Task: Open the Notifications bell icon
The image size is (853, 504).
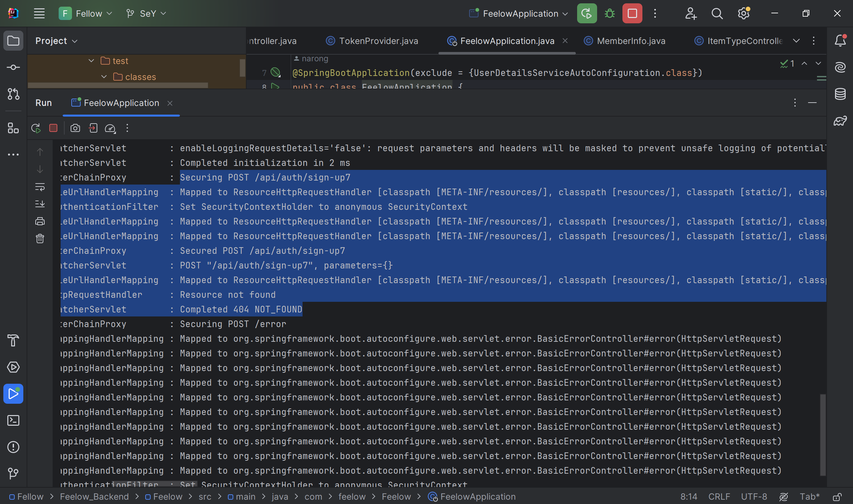Action: tap(840, 41)
